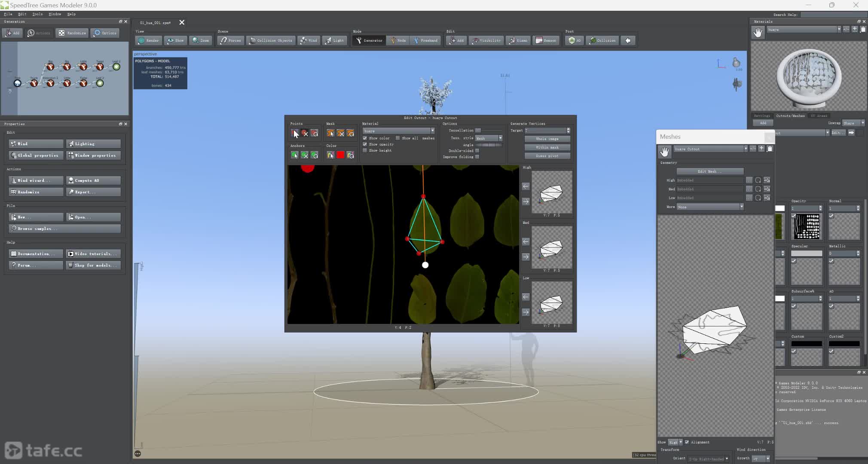Click the left arrow beside Low mesh preview
Screen dimensions: 868x464
pyautogui.click(x=526, y=297)
